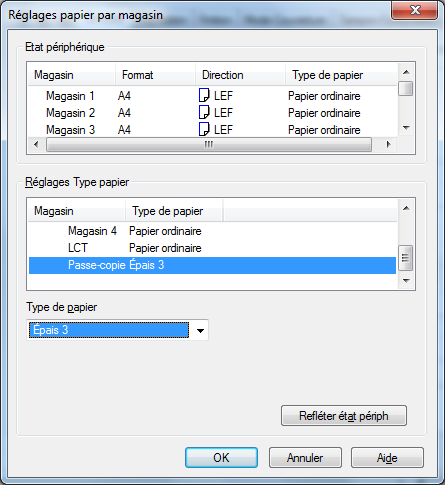Click the Format column header
445x485 pixels.
155,75
